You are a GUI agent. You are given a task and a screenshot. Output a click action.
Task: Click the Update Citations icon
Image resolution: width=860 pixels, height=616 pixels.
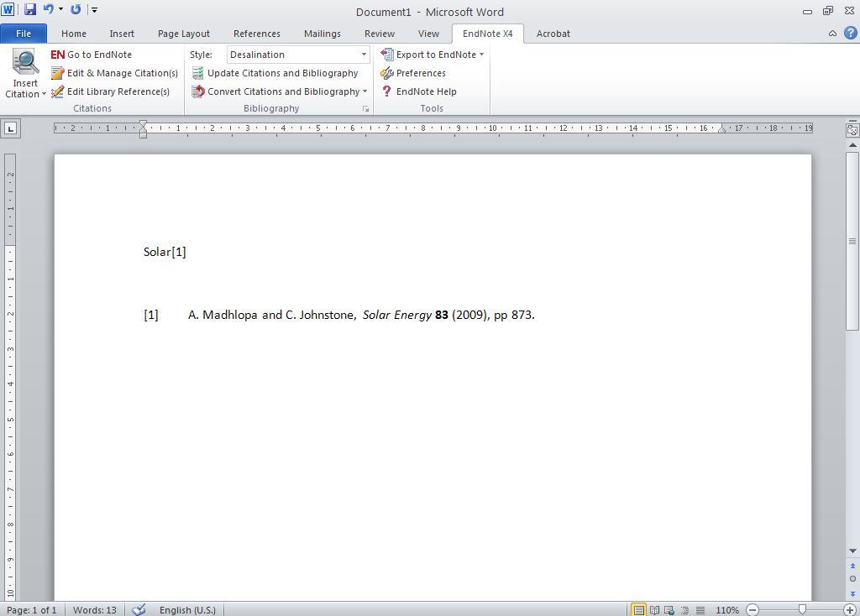tap(197, 73)
